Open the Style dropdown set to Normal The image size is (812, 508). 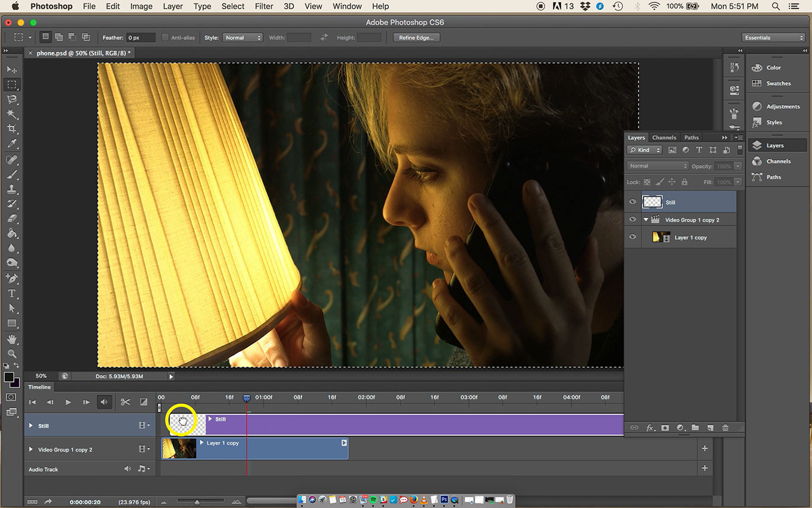pyautogui.click(x=243, y=37)
